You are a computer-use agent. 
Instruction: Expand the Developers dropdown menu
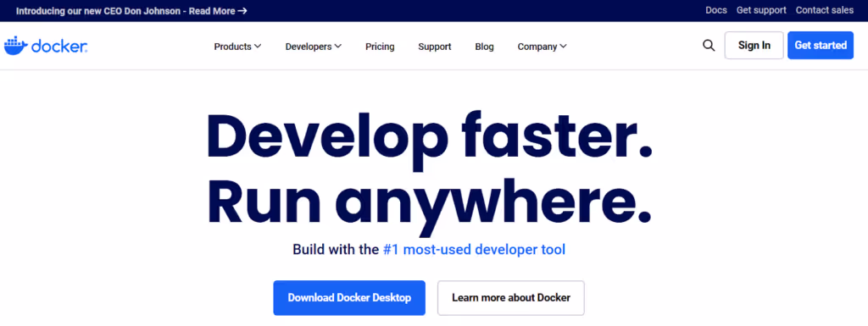coord(314,47)
